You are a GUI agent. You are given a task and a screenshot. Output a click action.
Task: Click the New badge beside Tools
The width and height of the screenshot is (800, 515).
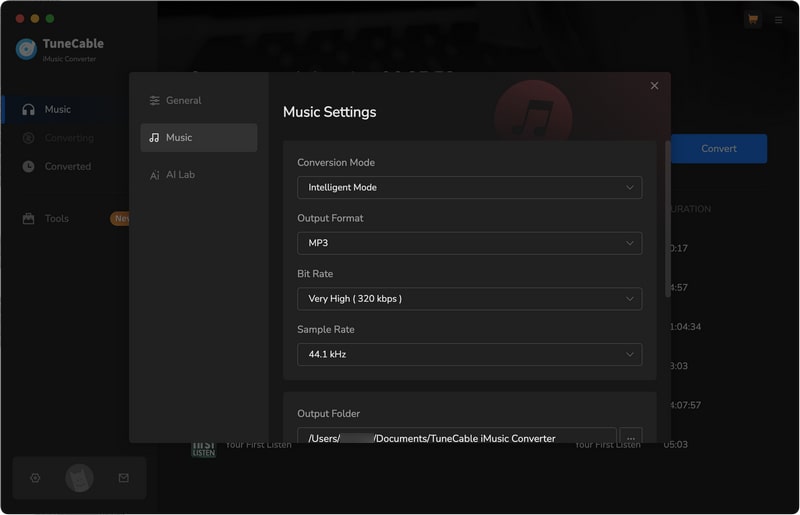click(x=120, y=218)
